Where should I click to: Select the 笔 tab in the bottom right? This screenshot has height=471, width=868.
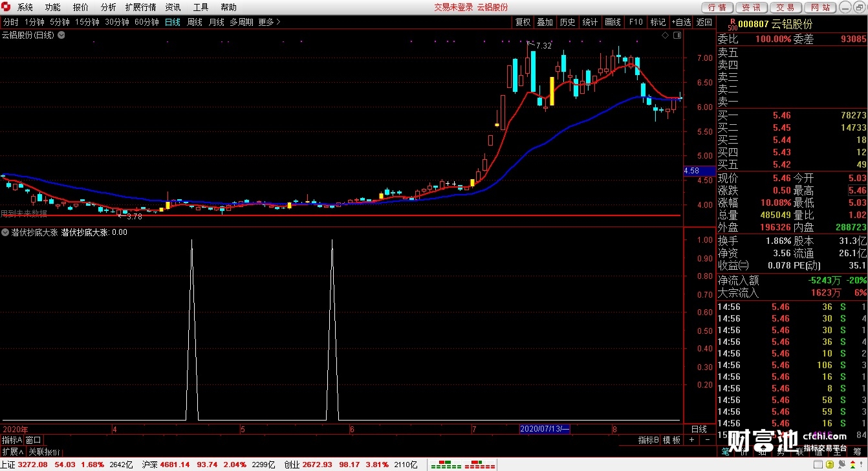click(726, 452)
